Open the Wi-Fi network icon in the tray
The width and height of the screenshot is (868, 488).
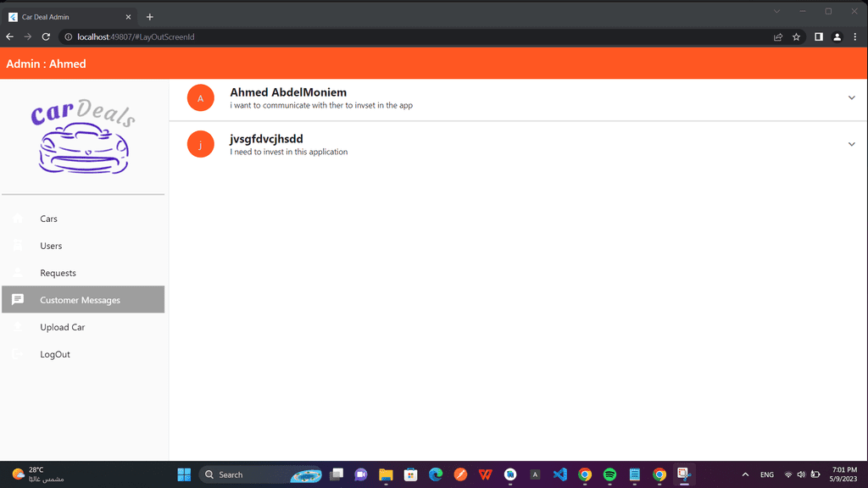788,474
